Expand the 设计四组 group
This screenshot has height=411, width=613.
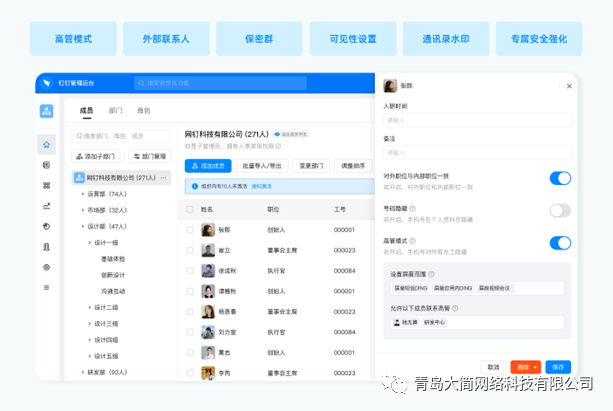[90, 340]
